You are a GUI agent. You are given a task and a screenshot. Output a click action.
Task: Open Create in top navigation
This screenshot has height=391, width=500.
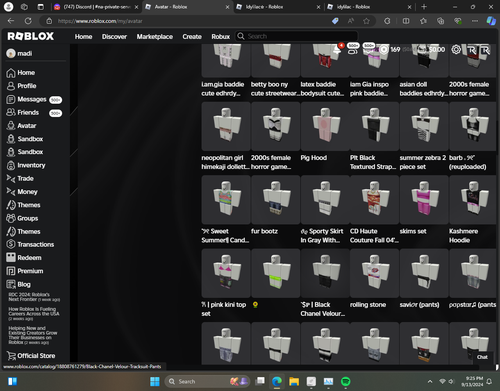pyautogui.click(x=192, y=36)
